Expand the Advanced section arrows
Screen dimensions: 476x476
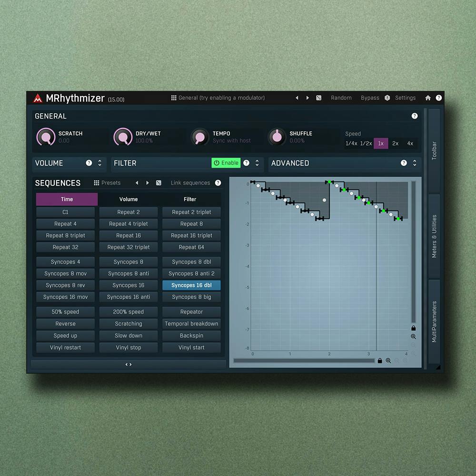(415, 163)
